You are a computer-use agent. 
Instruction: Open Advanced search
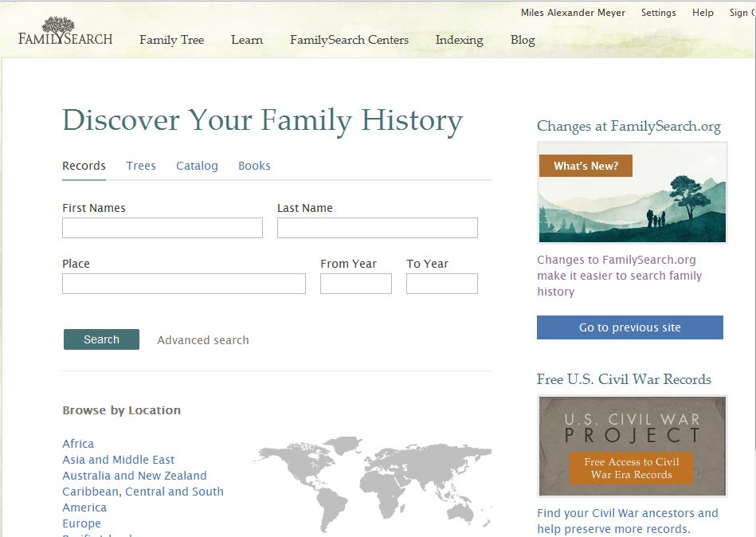point(202,339)
